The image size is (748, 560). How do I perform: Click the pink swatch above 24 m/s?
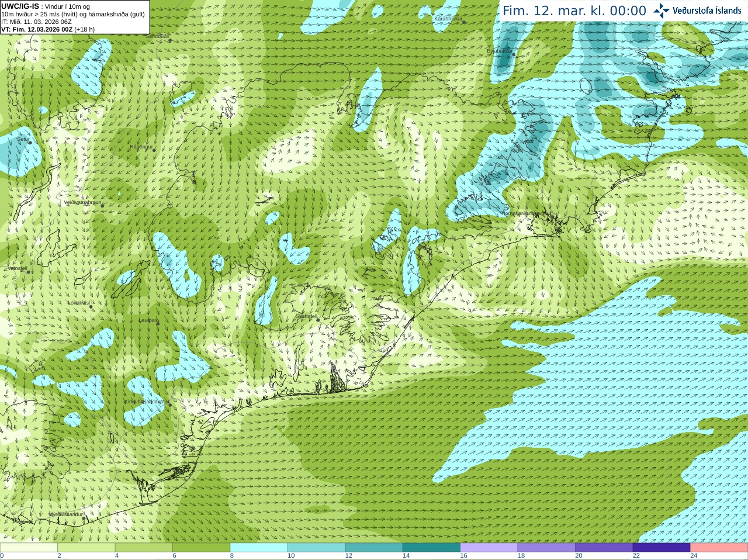(719, 548)
